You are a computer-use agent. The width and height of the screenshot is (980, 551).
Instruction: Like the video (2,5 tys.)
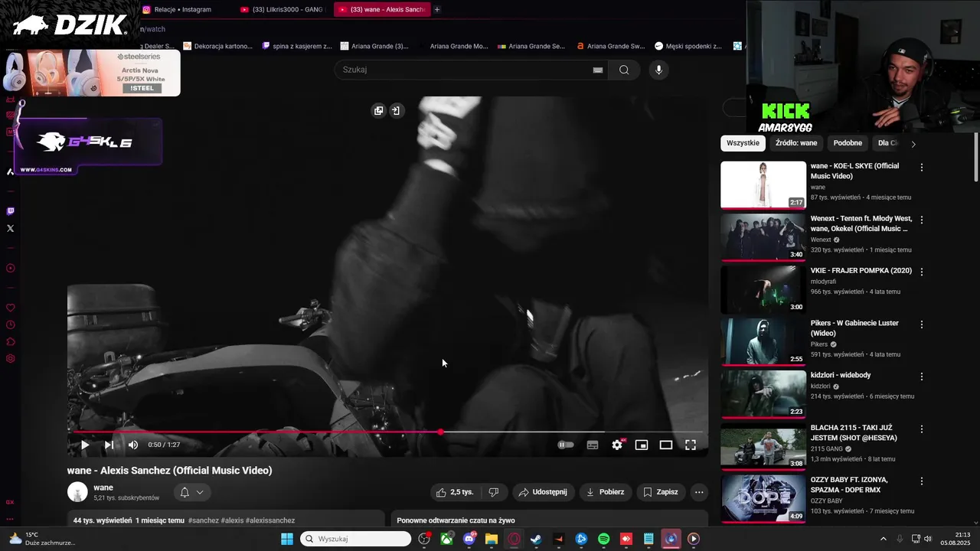(456, 492)
